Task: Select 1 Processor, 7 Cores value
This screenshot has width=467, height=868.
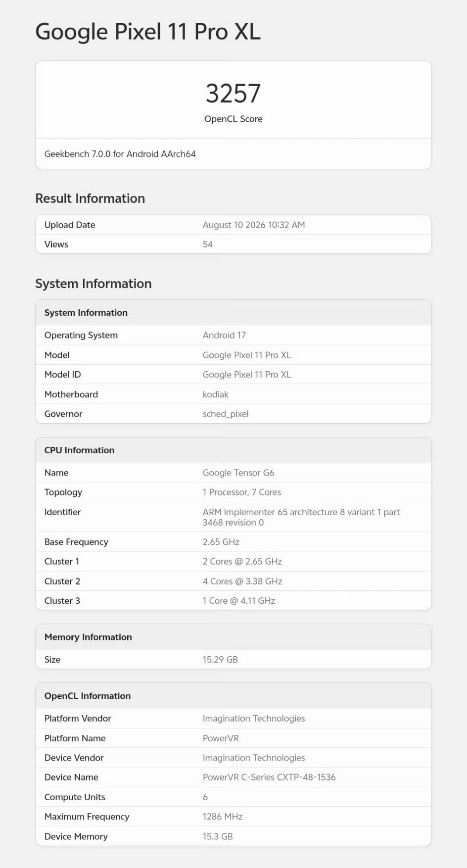Action: [242, 492]
